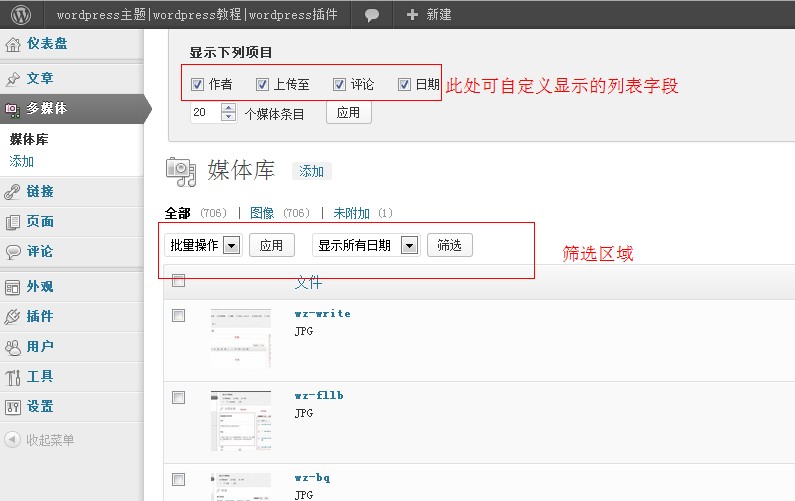Open the 文章 posts menu

[x=40, y=78]
